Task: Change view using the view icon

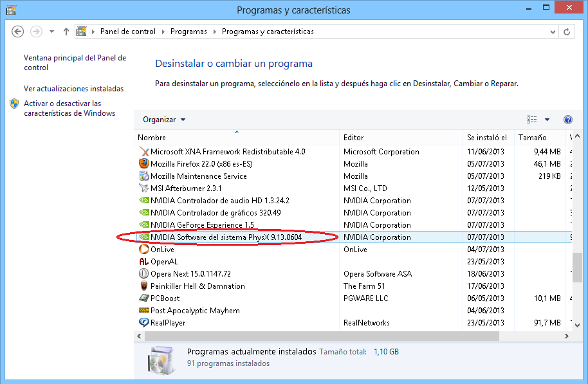Action: click(x=532, y=120)
